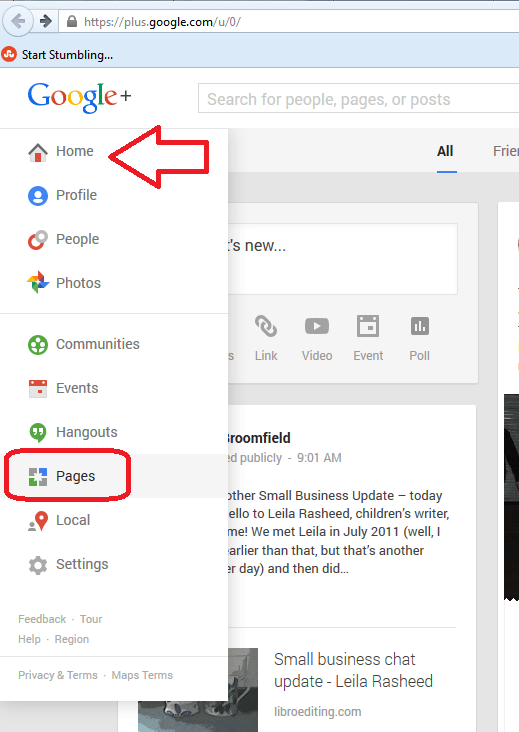Click the Google+ search input field
519x732 pixels.
tap(358, 99)
